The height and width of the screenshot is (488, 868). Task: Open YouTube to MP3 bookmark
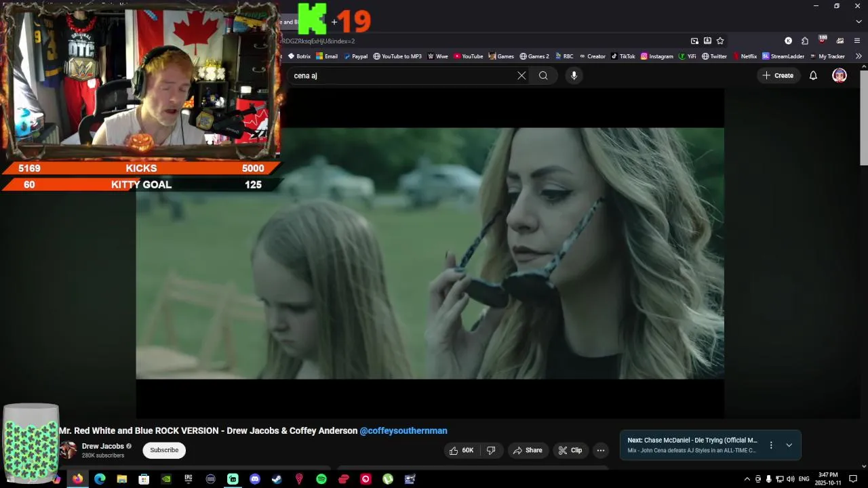[x=397, y=56]
